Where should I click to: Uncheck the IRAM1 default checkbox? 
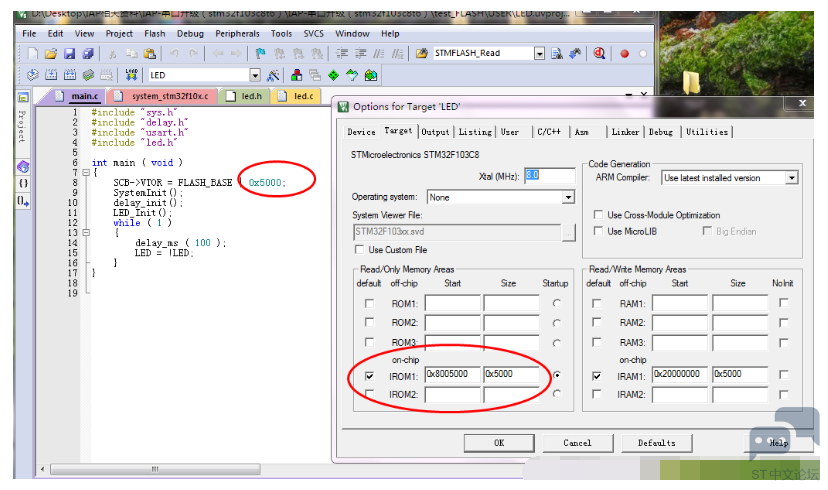(x=597, y=376)
